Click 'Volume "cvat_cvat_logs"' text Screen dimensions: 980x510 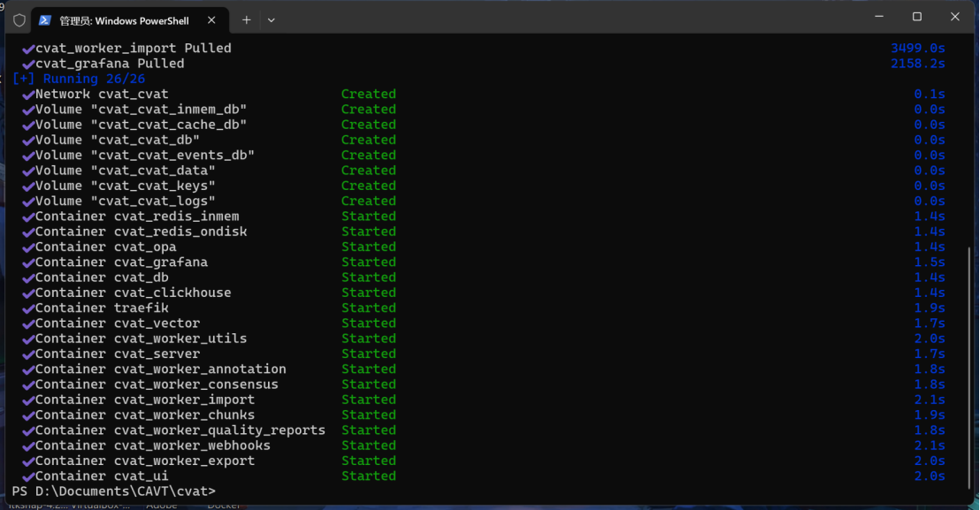click(125, 201)
